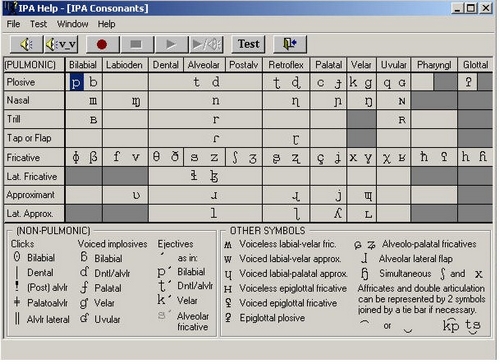Select the labiodental fricative f symbol

pos(116,156)
